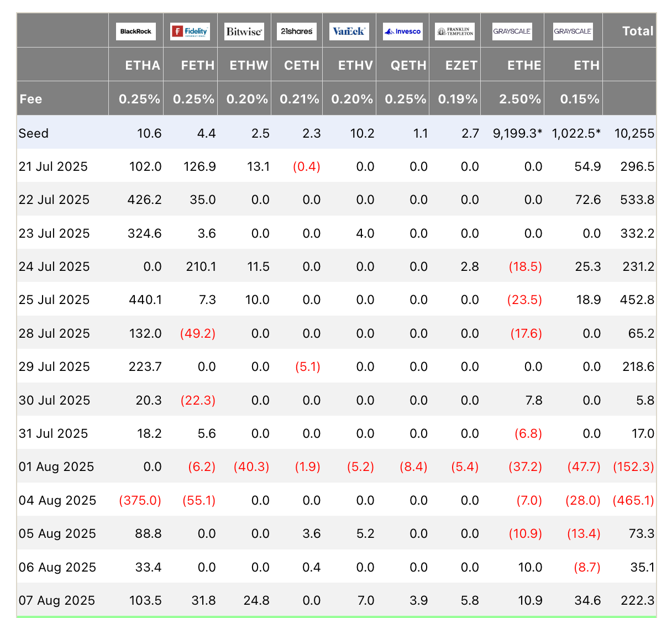Click the 223.7 ETHA value
Image resolution: width=672 pixels, height=618 pixels.
tap(144, 366)
